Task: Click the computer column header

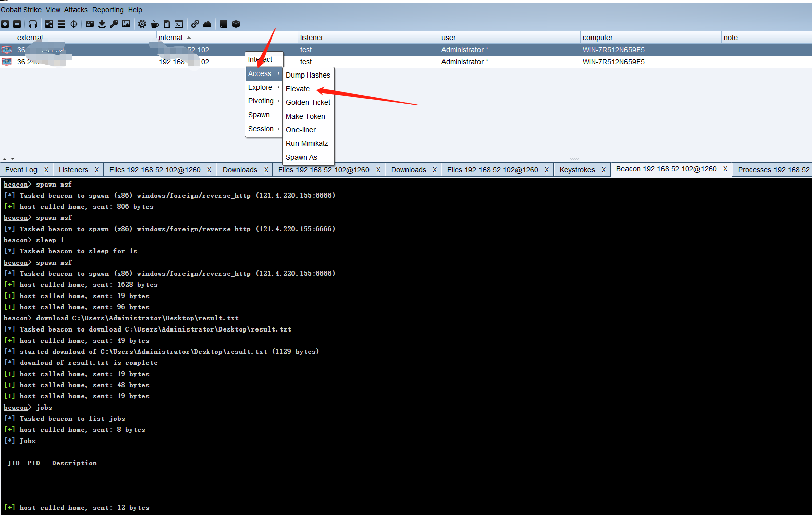Action: pos(651,38)
